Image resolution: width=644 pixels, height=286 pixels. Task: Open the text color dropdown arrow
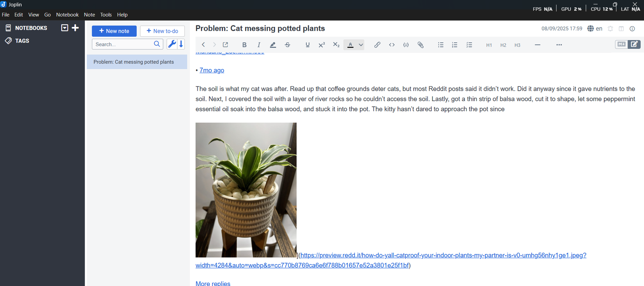point(361,45)
